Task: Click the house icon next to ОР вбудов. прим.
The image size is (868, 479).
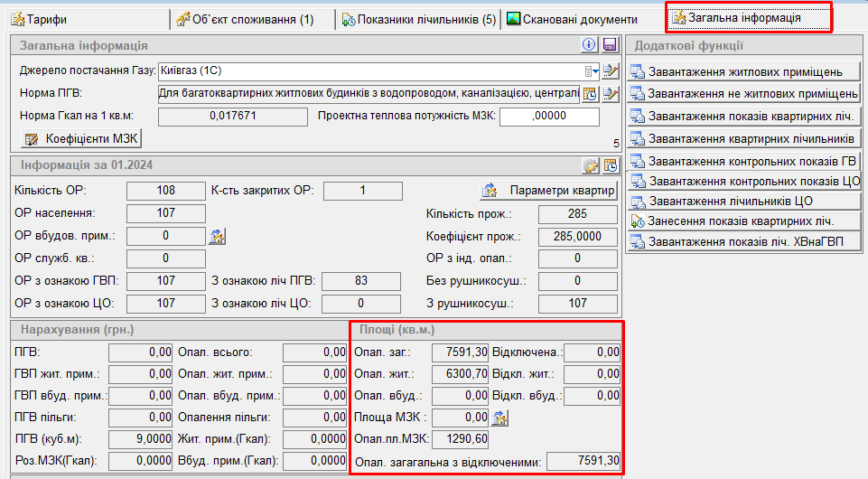Action: (217, 237)
